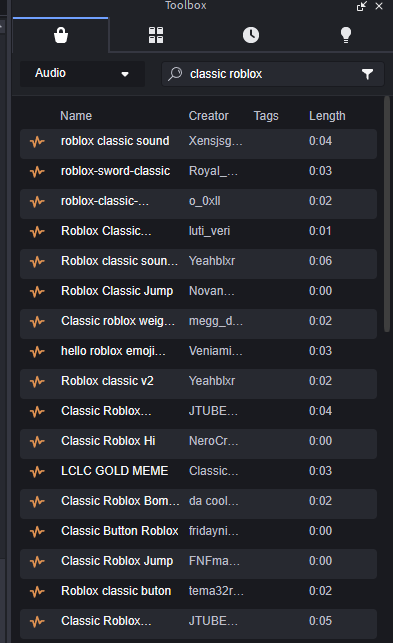Select the Classic Roblox Hi entry

pyautogui.click(x=198, y=441)
